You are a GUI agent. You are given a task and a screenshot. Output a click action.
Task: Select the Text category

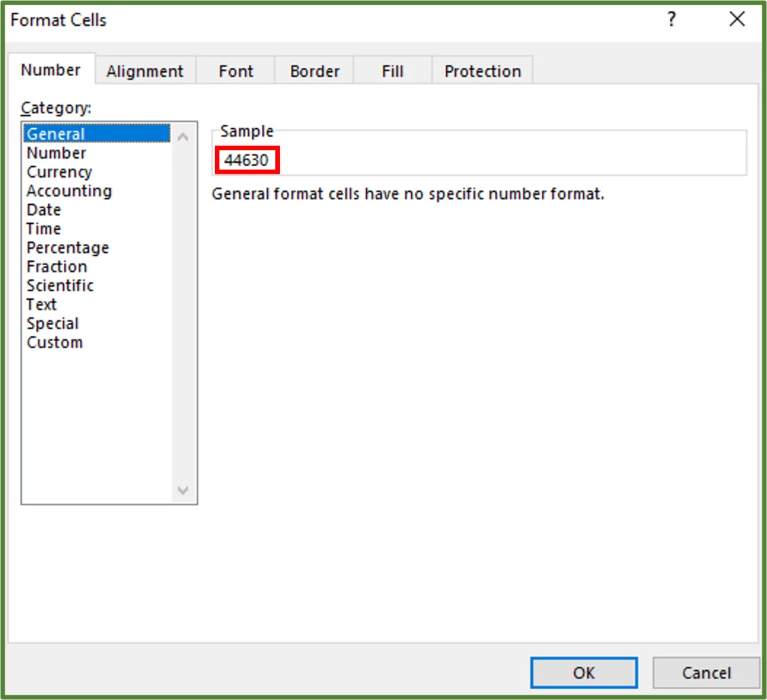(x=41, y=305)
